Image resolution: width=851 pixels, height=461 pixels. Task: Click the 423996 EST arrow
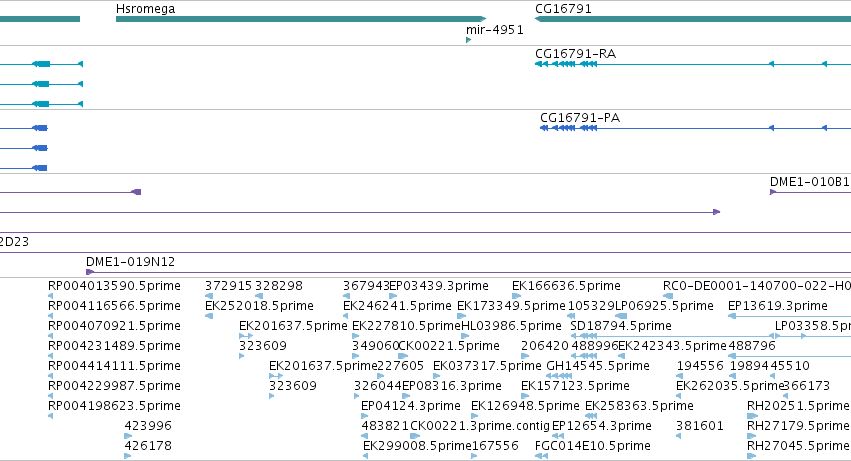[128, 435]
